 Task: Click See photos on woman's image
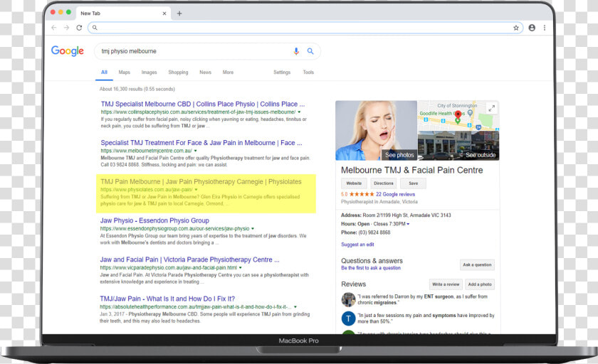(399, 155)
